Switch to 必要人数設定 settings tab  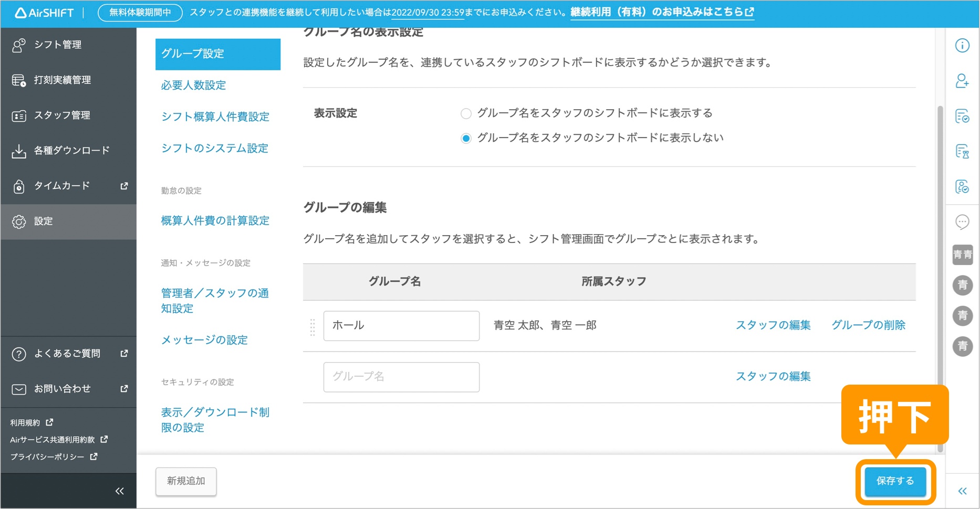pyautogui.click(x=193, y=85)
